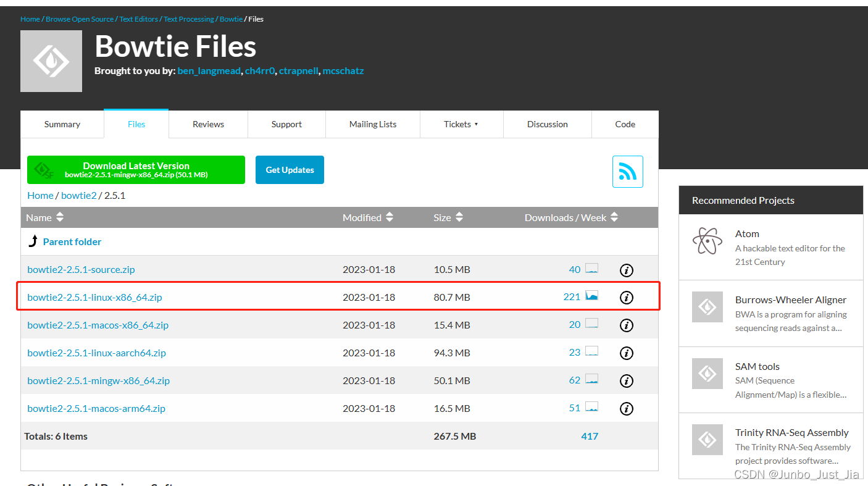The width and height of the screenshot is (868, 486).
Task: Show info for bowtie2-2.5.1-linux-aarch64.zip
Action: click(x=627, y=353)
